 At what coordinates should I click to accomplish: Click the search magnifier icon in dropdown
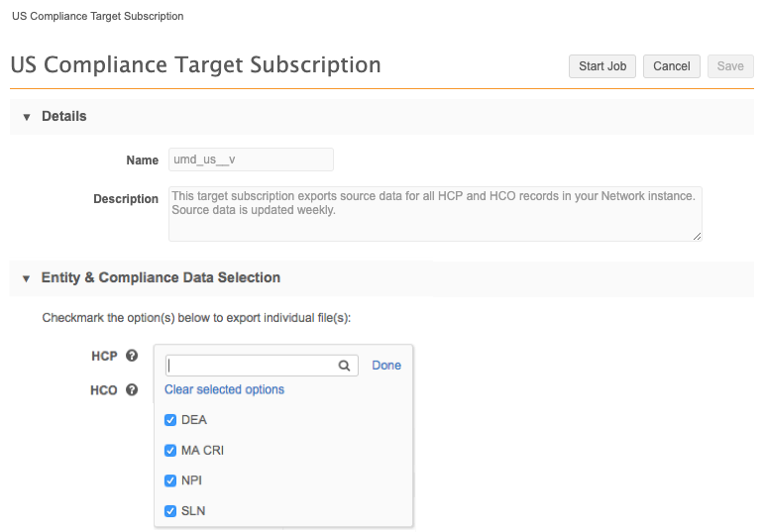tap(344, 366)
